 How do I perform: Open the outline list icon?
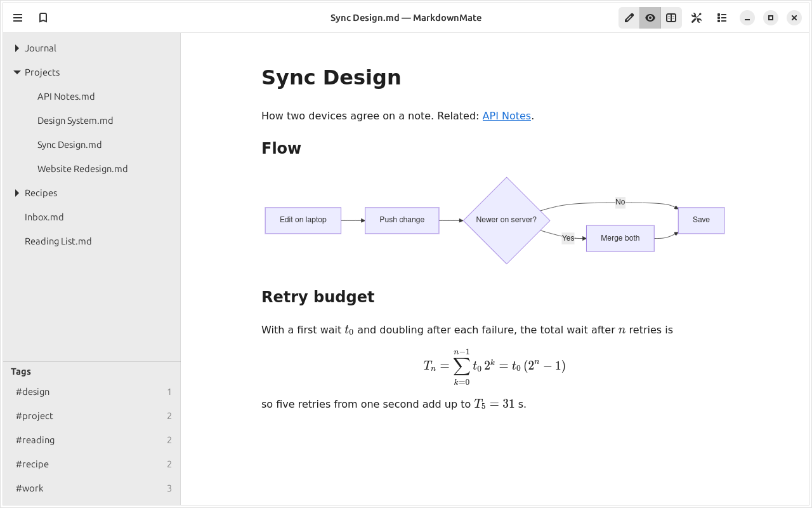click(x=722, y=18)
